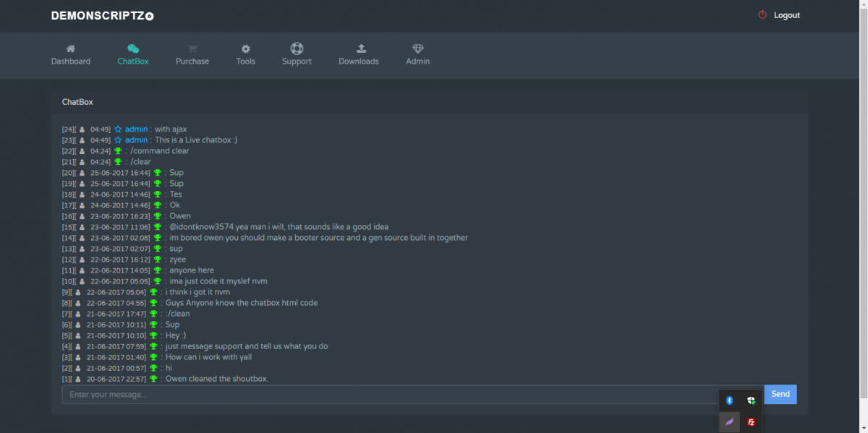Focus the 'Enter your message' field
This screenshot has height=433, width=868.
coord(391,395)
